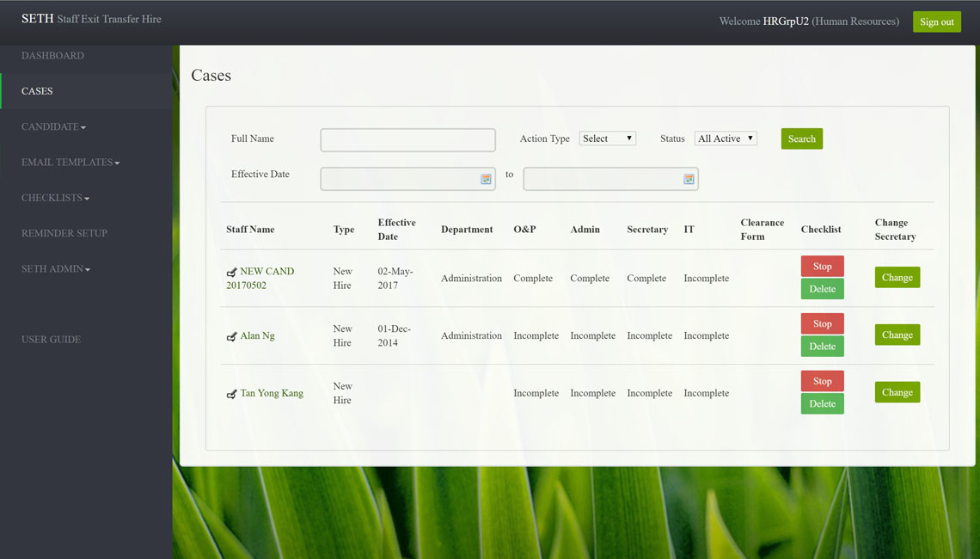Click NEW CAND's IT Incomplete status
The image size is (980, 559).
point(707,279)
